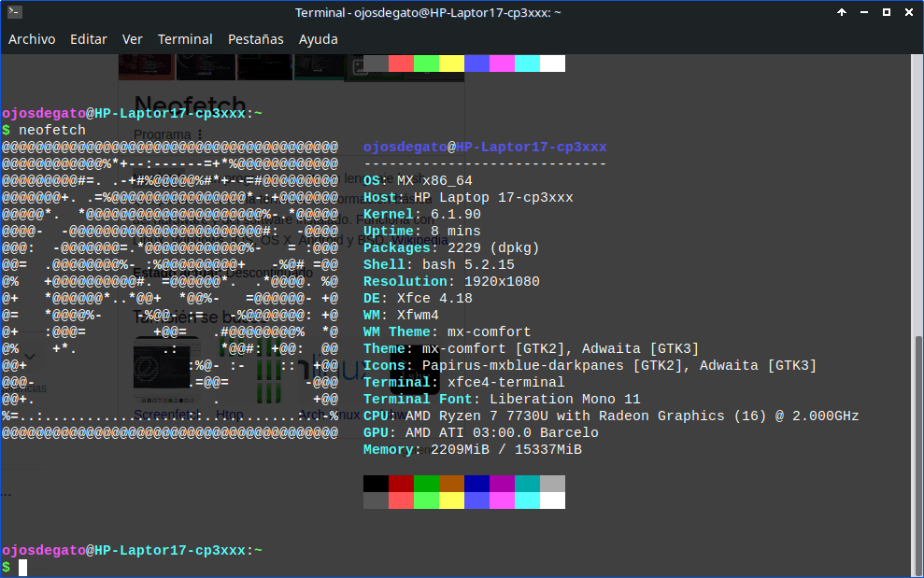Click the 'Terminal Font: Liberation Mono 11' line
The height and width of the screenshot is (578, 924).
[502, 399]
